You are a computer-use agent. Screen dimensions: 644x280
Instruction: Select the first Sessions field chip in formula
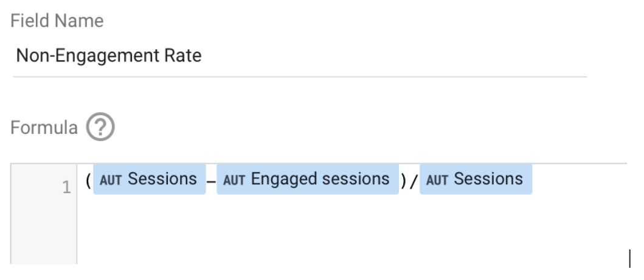150,180
